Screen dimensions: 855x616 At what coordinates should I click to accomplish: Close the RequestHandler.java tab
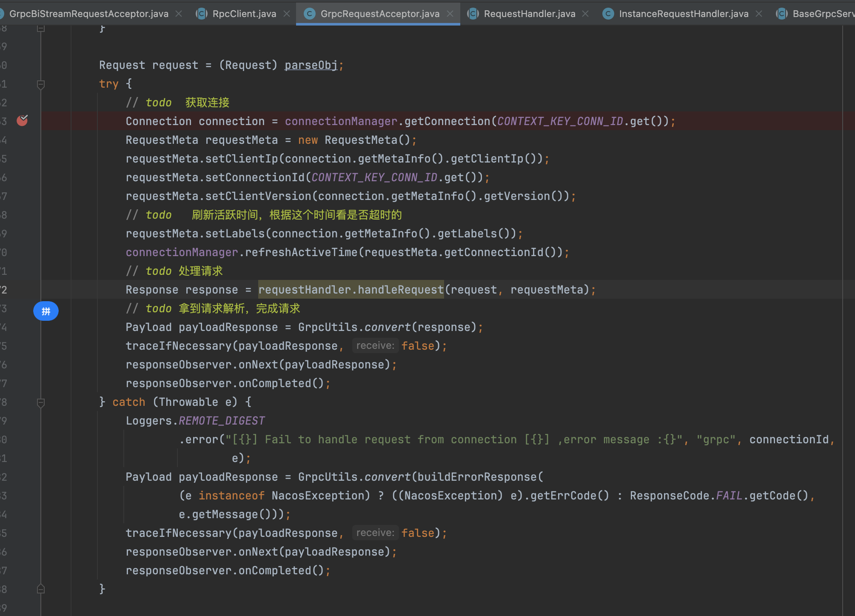click(585, 14)
